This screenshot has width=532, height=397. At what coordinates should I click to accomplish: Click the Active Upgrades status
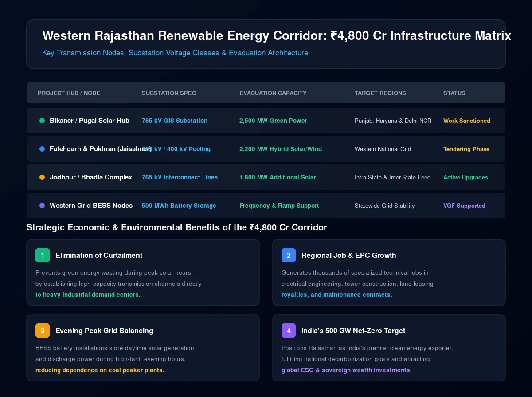[x=465, y=177]
